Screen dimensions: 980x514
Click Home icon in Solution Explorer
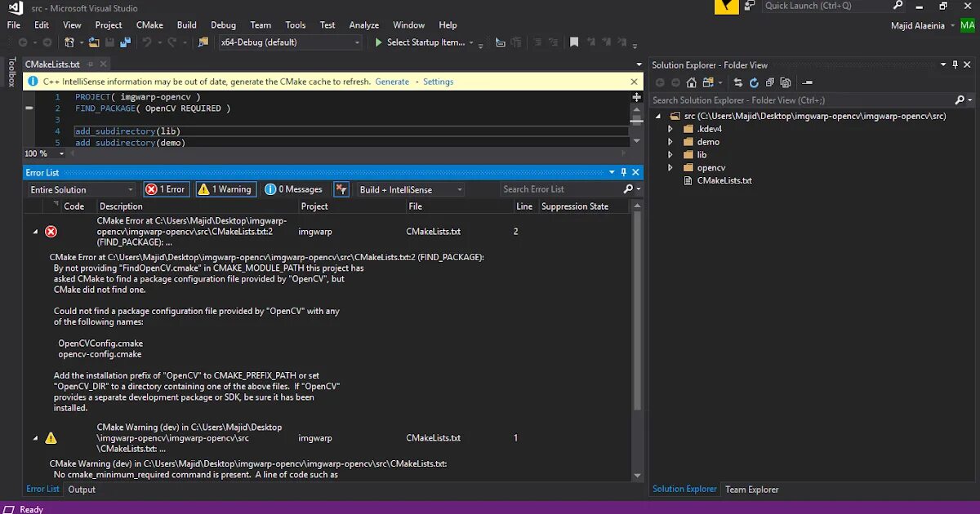coord(692,82)
